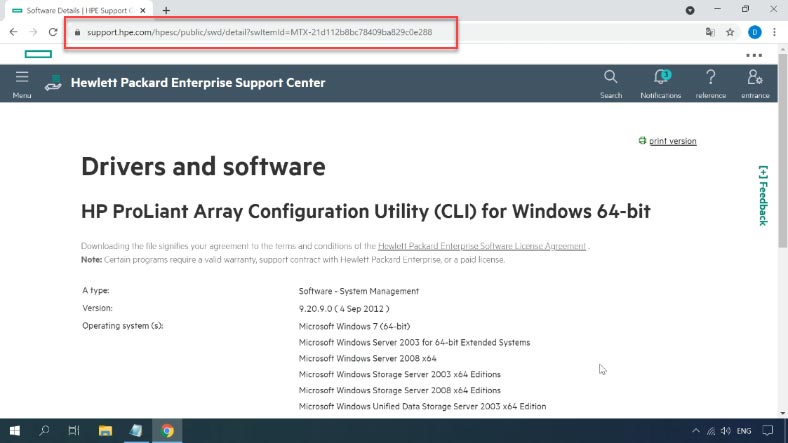Open the Chrome profile avatar D
The width and height of the screenshot is (788, 443).
pos(754,32)
